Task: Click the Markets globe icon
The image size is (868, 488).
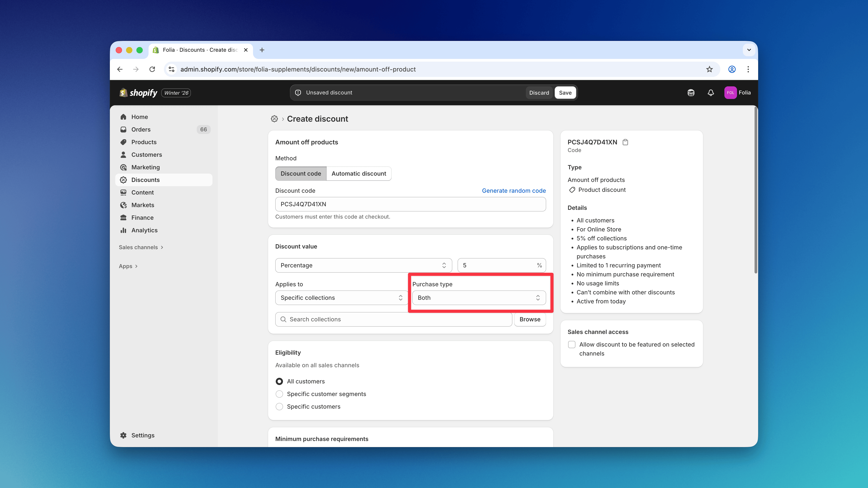Action: click(x=123, y=205)
